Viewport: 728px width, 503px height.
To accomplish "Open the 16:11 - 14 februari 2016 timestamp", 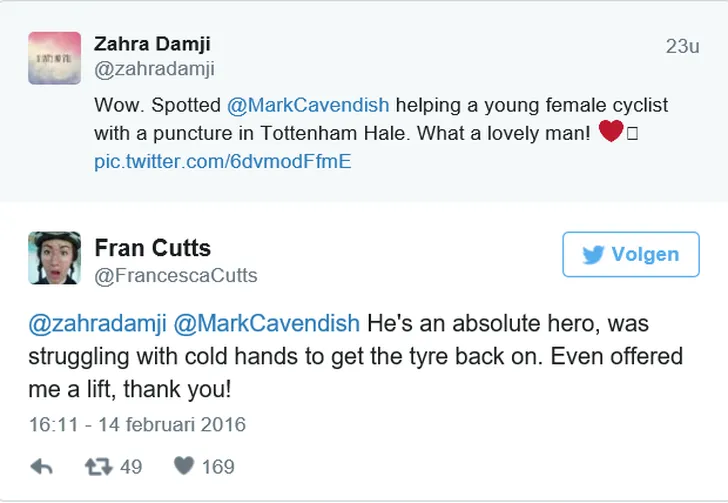I will click(x=137, y=424).
